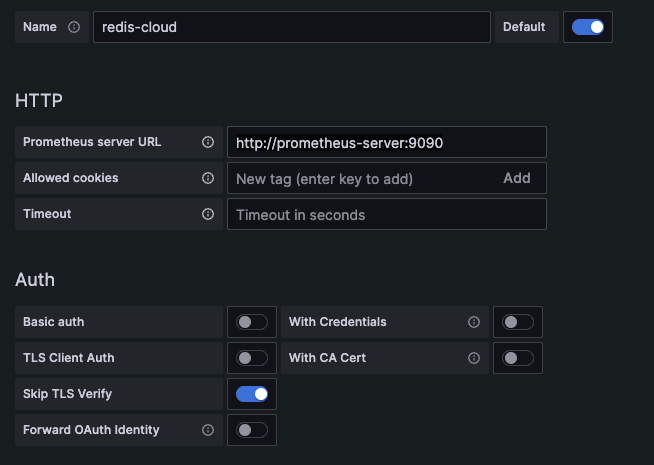654x465 pixels.
Task: Click the Prometheus server URL info icon
Action: pyautogui.click(x=208, y=142)
